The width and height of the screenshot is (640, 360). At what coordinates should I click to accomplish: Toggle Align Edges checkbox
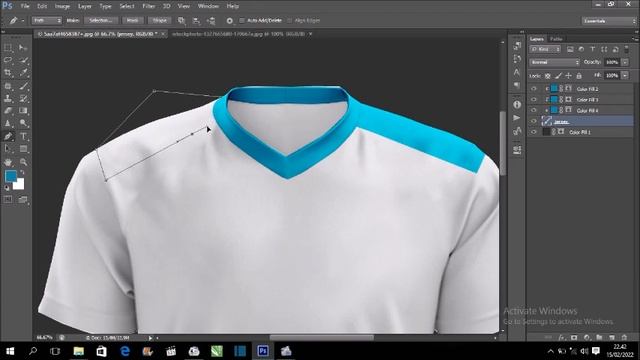289,20
